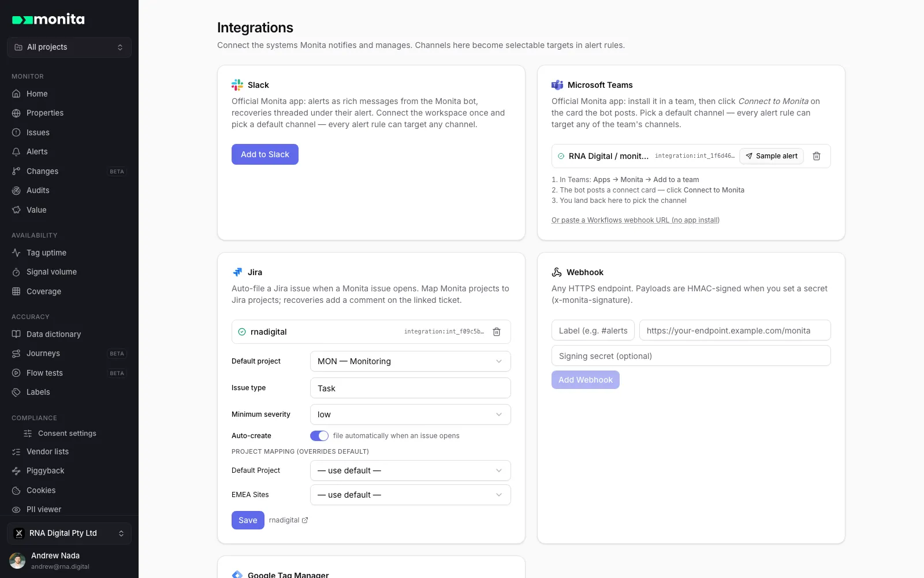This screenshot has width=924, height=578.
Task: Click the Microsoft Teams logo icon
Action: point(557,85)
